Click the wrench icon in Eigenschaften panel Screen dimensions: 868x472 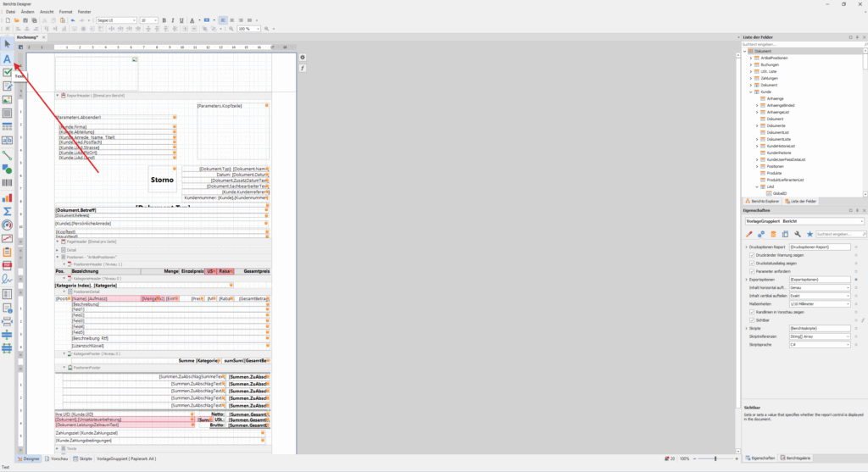[798, 233]
